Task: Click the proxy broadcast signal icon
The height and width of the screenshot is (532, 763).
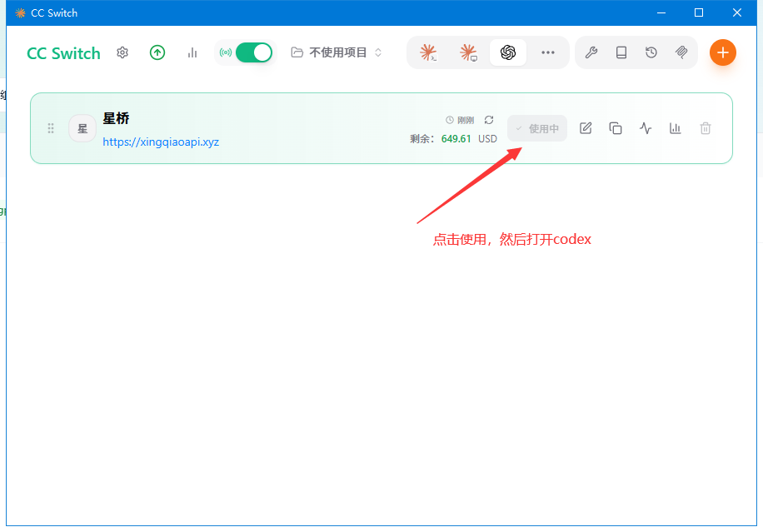Action: click(225, 52)
